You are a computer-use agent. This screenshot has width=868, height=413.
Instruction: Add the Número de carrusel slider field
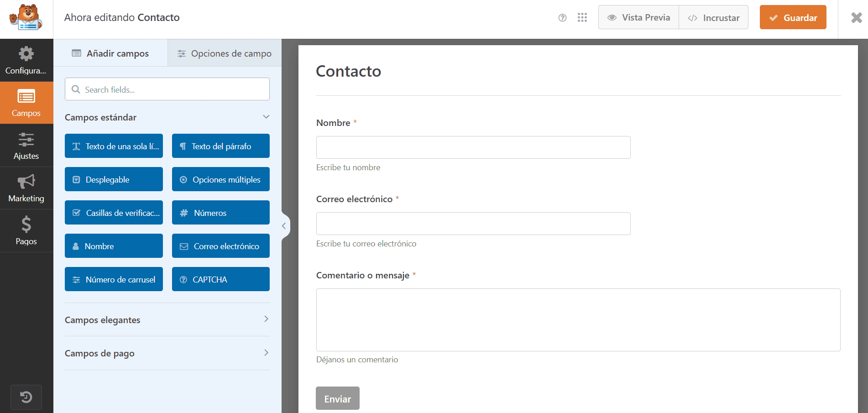114,279
